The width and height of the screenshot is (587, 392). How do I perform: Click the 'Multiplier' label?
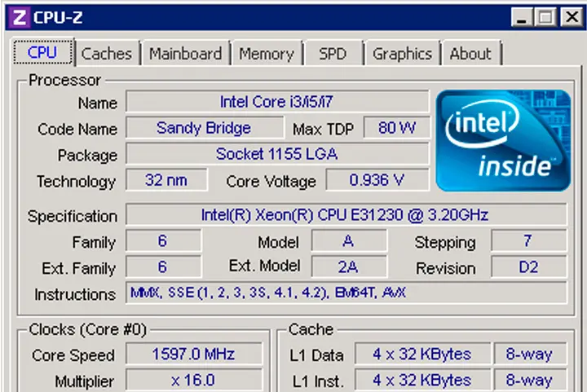click(85, 382)
